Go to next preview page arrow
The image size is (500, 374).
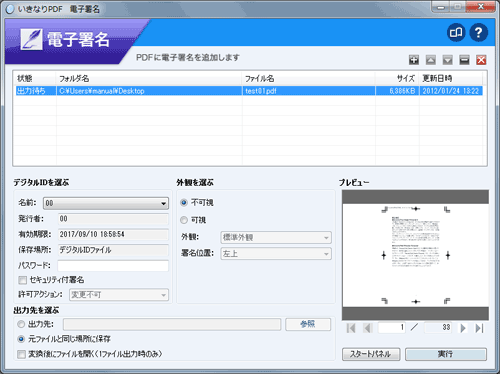click(x=463, y=328)
